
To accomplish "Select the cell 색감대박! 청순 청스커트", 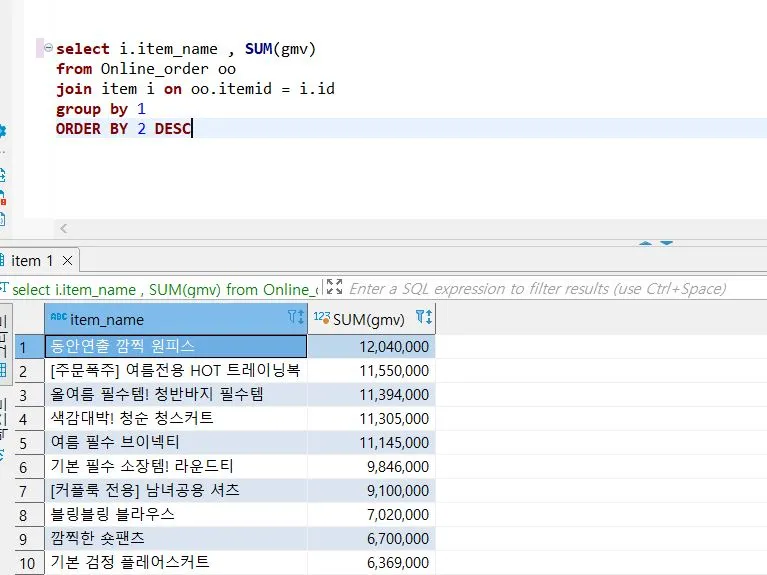I will coord(176,418).
